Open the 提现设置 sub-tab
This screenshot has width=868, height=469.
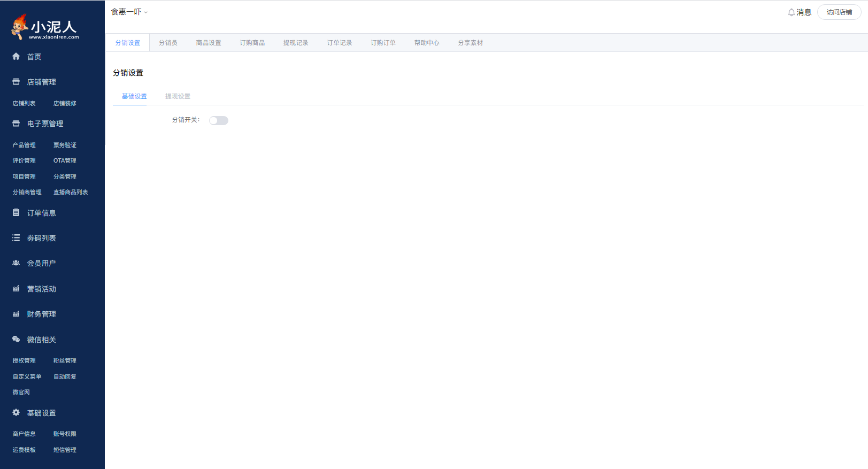tap(178, 96)
